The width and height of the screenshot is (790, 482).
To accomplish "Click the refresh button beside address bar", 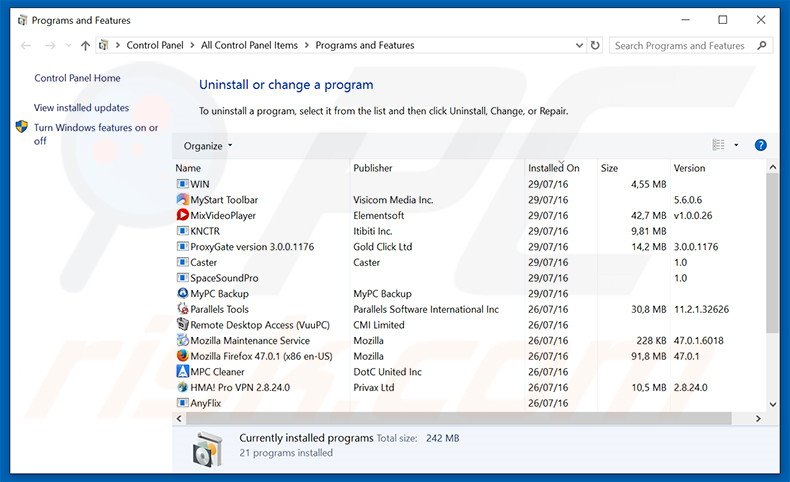I will [595, 45].
